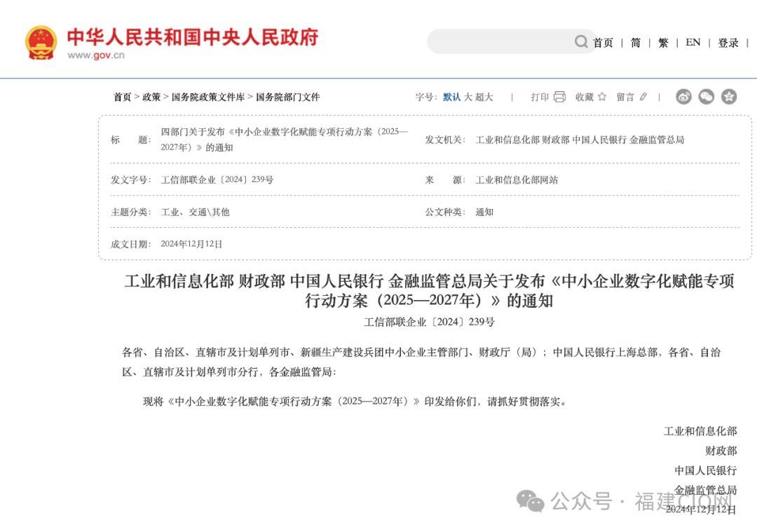Go to 政策 in breadcrumb
This screenshot has height=532, width=757.
tap(151, 97)
